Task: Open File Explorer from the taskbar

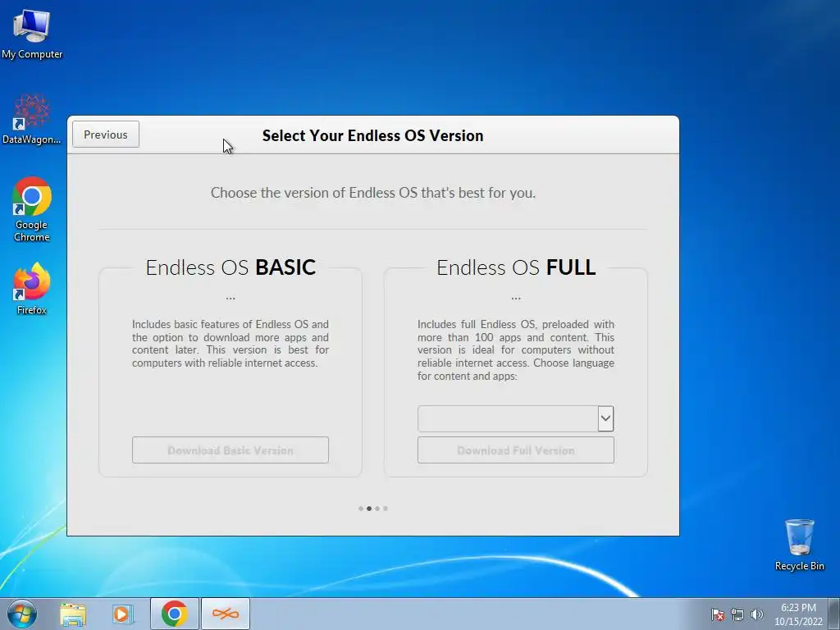Action: click(x=73, y=614)
